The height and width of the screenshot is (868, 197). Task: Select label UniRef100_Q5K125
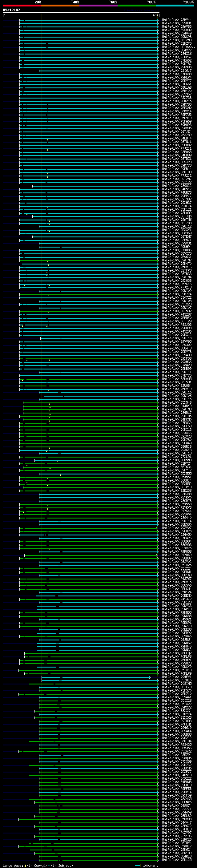click(x=176, y=859)
